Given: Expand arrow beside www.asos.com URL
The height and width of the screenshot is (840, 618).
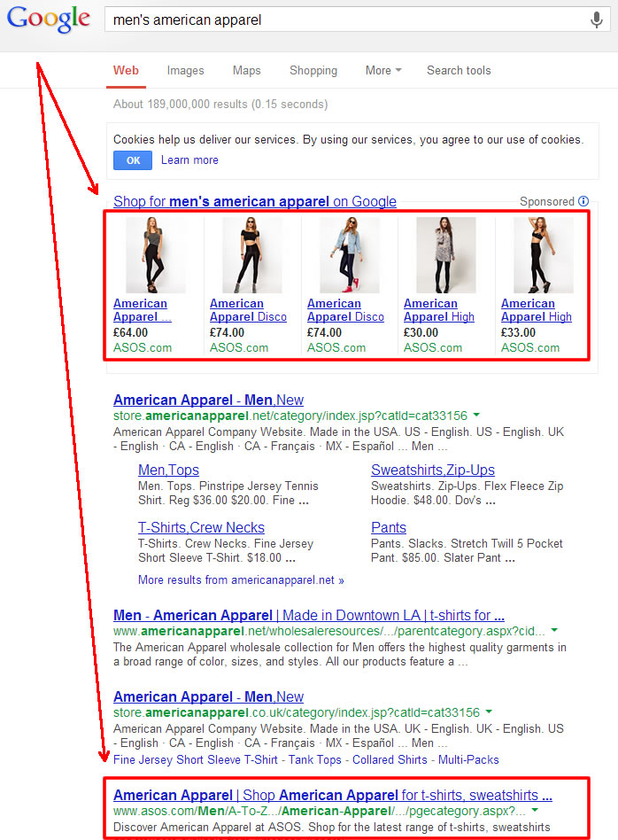Looking at the screenshot, I should coord(535,811).
